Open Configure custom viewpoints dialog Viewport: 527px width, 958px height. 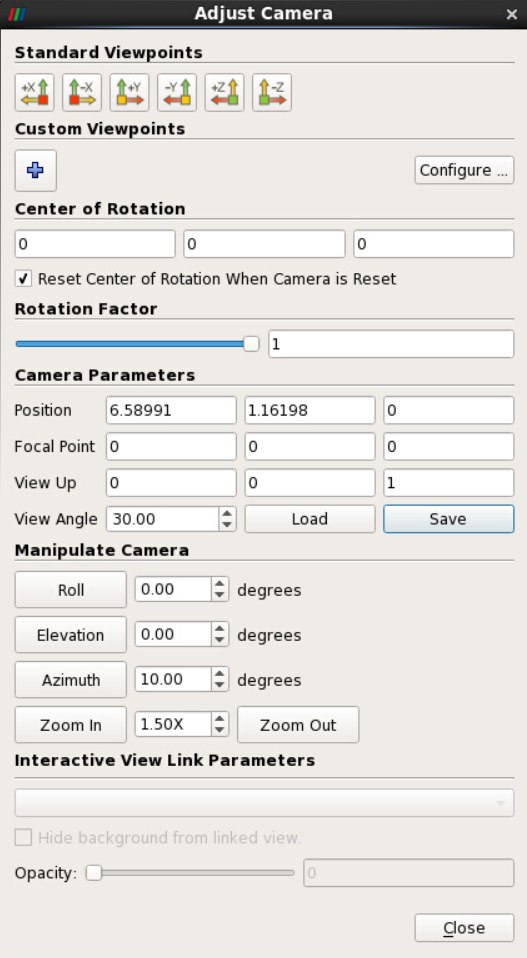click(464, 170)
